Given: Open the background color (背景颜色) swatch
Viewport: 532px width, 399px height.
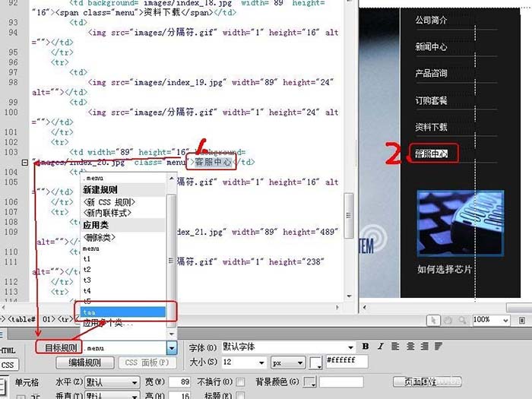Looking at the screenshot, I should tap(310, 382).
